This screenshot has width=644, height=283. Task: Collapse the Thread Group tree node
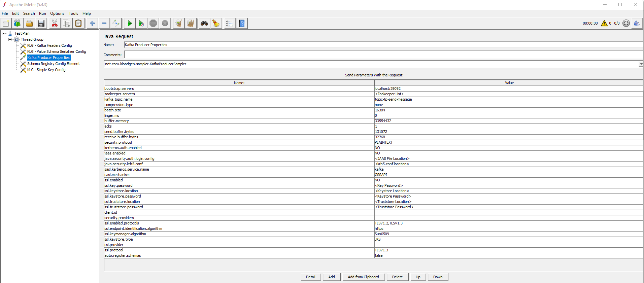click(x=10, y=39)
